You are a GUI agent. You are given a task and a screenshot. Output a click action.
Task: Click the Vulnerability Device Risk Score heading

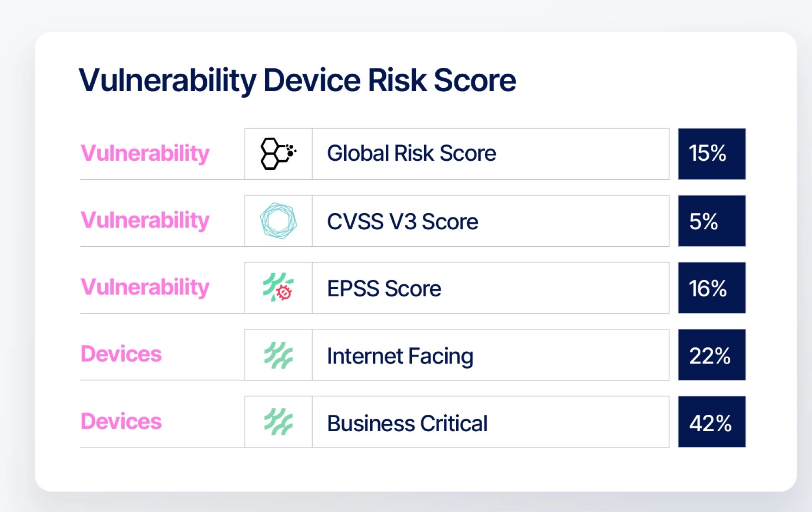pos(297,81)
